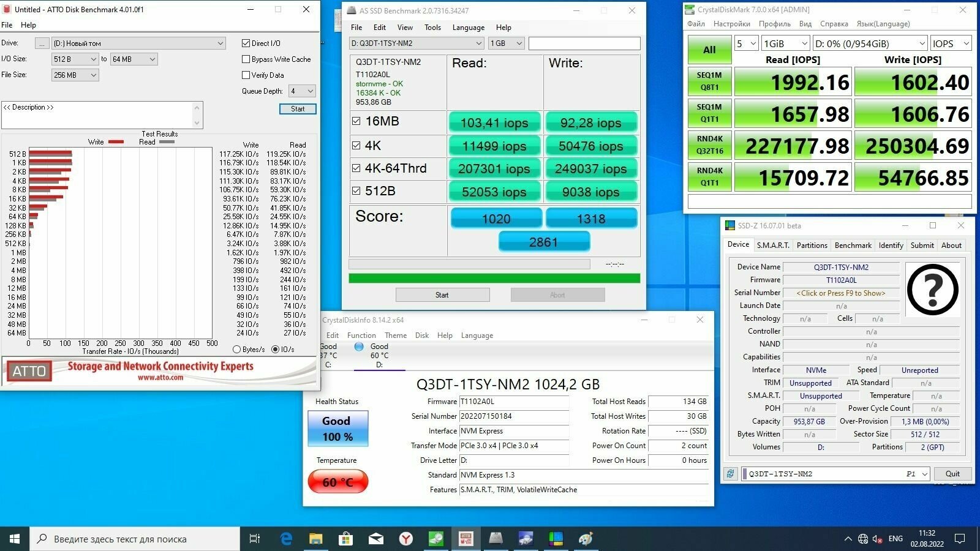Click the browse drive button in ATTO
This screenshot has height=551, width=980.
pos(42,43)
